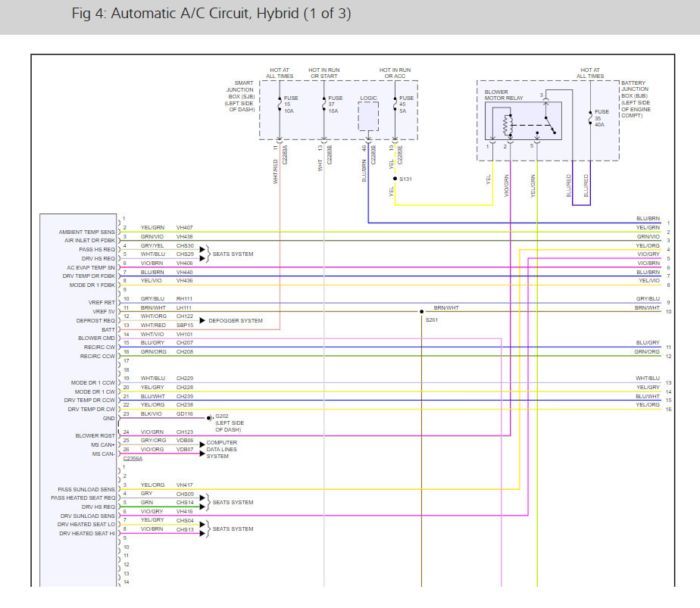Click the 'VREF RET' pin label
The width and height of the screenshot is (700, 608).
click(102, 302)
